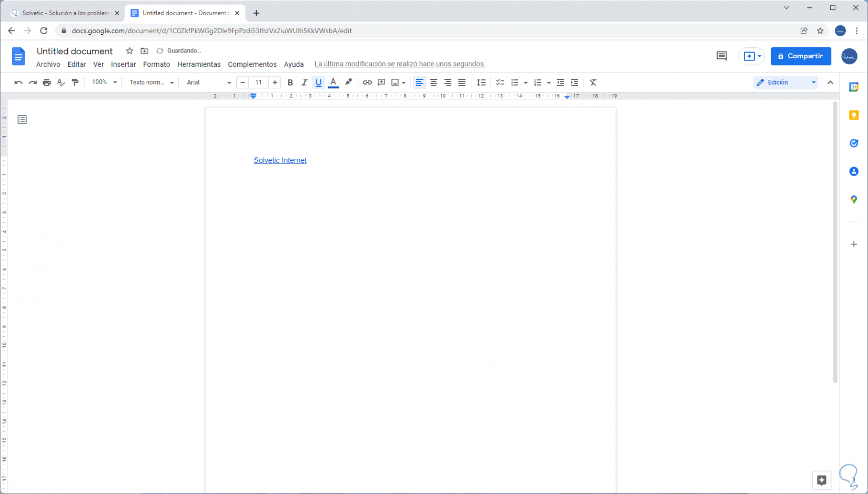Run the spelling and grammar check icon
Viewport: 868px width, 494px height.
pos(61,83)
